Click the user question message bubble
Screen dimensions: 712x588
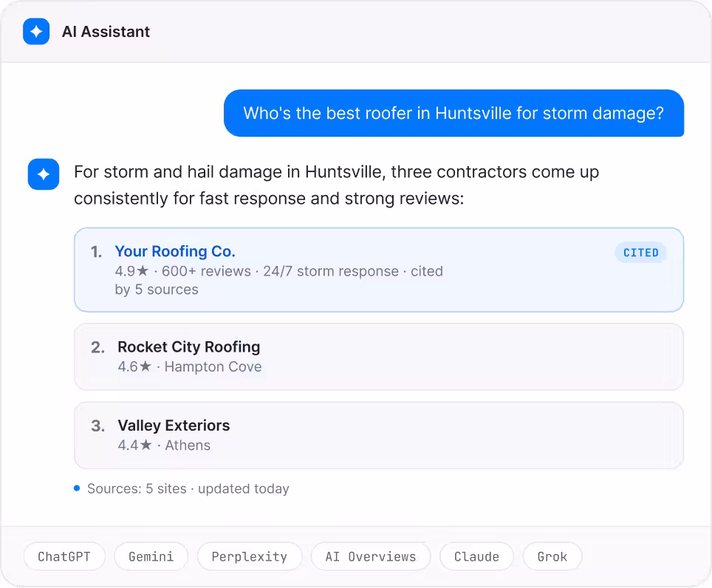click(453, 113)
